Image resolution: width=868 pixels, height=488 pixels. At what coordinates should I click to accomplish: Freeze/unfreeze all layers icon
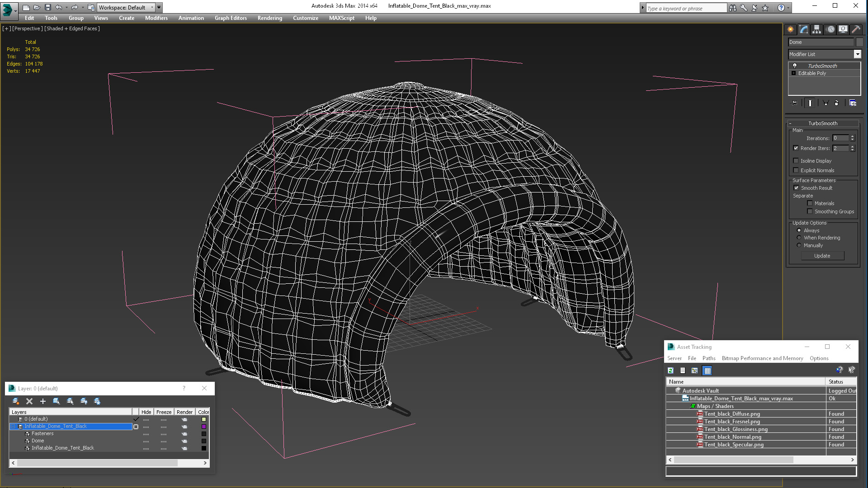[x=97, y=401]
